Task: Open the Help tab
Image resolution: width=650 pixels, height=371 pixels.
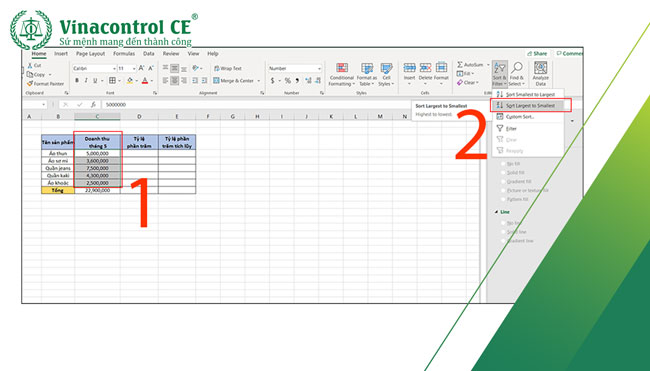Action: pyautogui.click(x=213, y=54)
